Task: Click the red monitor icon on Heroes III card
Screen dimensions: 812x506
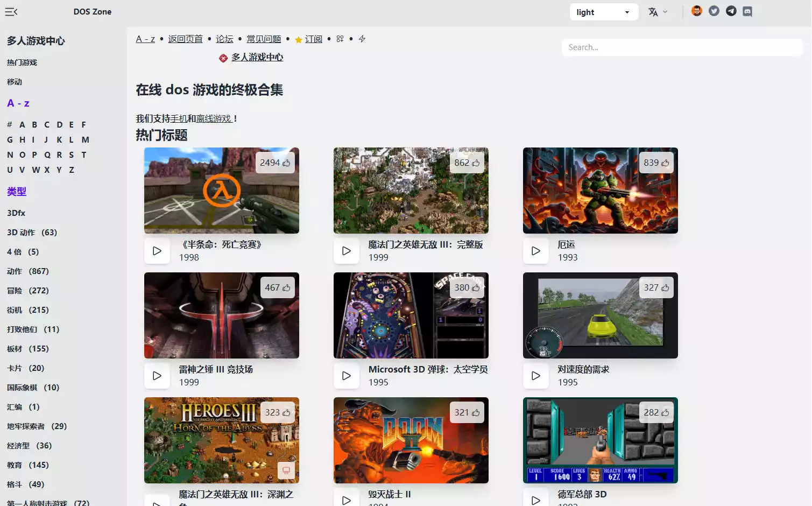Action: (286, 470)
